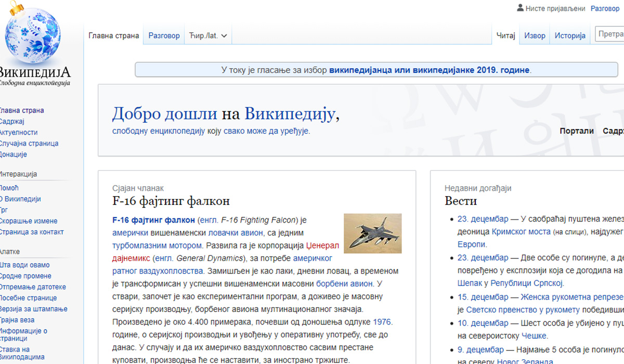
Task: Click the амерички link in the article text
Action: click(131, 233)
